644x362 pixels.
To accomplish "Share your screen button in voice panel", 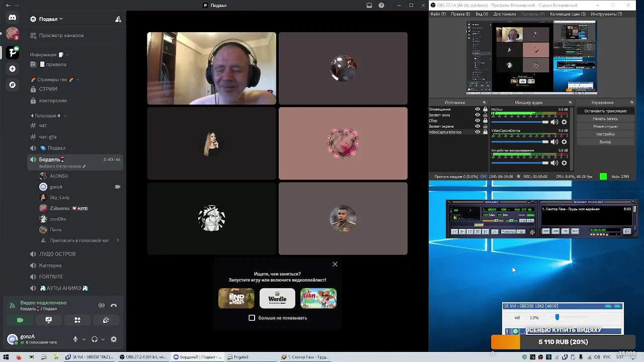I will point(49,320).
